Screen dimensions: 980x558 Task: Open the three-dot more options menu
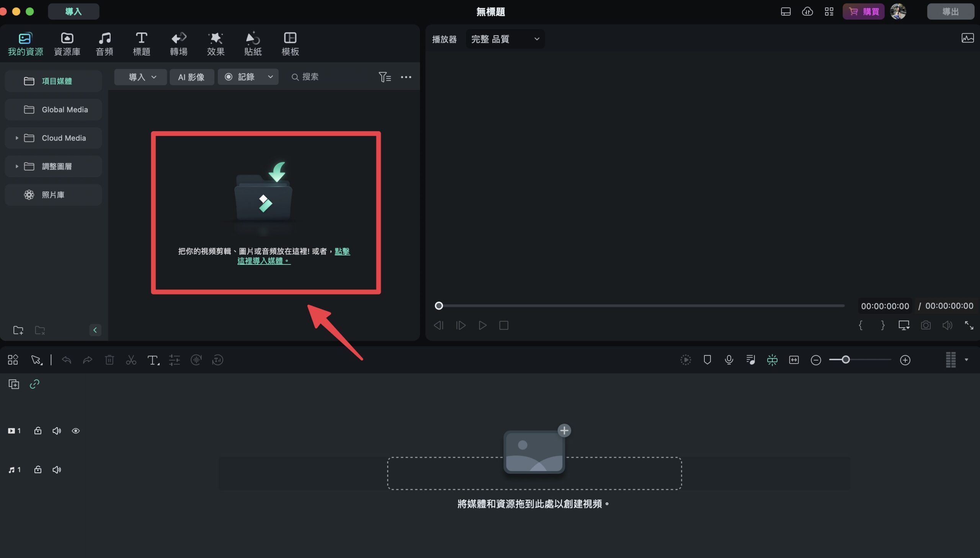click(406, 77)
